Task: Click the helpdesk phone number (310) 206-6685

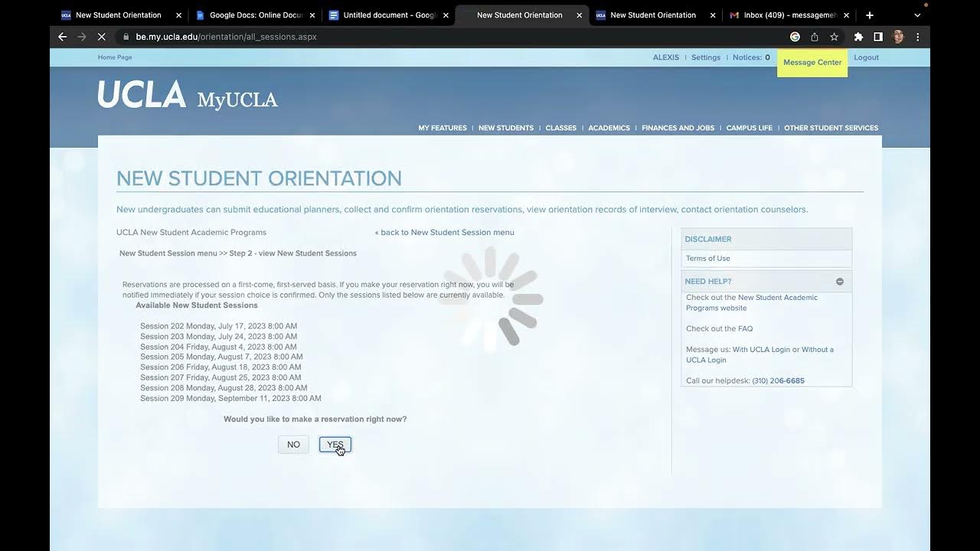Action: click(x=778, y=381)
